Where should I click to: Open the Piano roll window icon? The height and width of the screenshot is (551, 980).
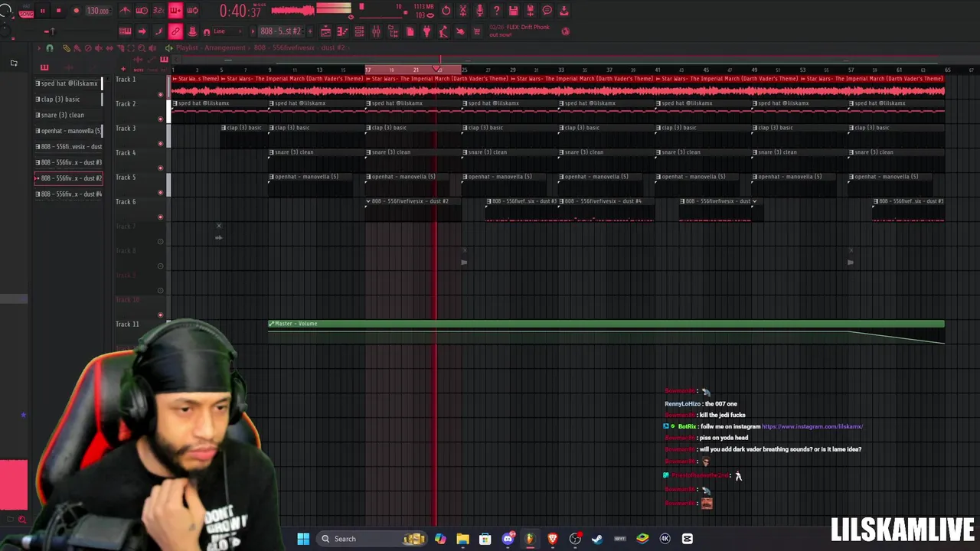pos(342,31)
